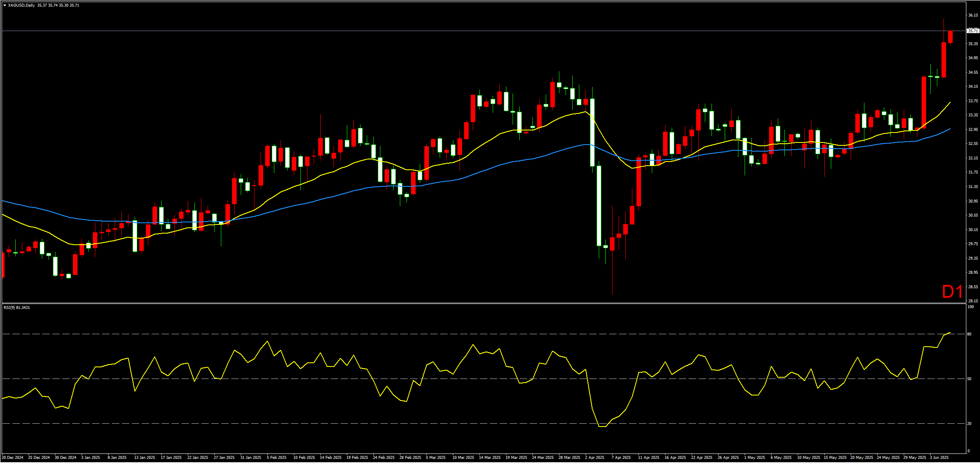Click the blue horizontal price line
The width and height of the screenshot is (980, 463).
[484, 31]
